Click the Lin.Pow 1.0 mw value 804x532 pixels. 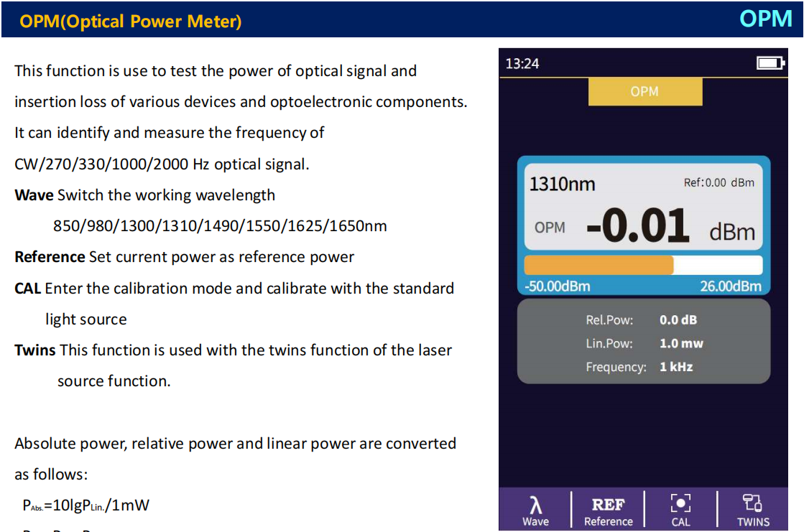pos(681,343)
